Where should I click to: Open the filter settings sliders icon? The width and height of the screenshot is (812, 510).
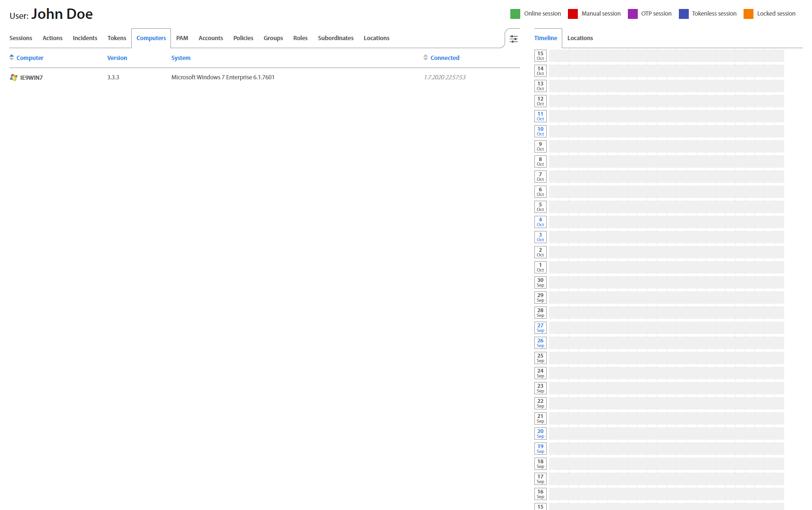[x=514, y=39]
